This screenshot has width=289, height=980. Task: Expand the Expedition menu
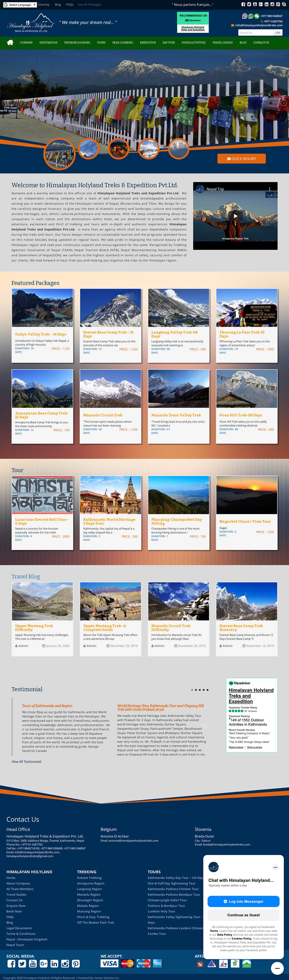[148, 43]
